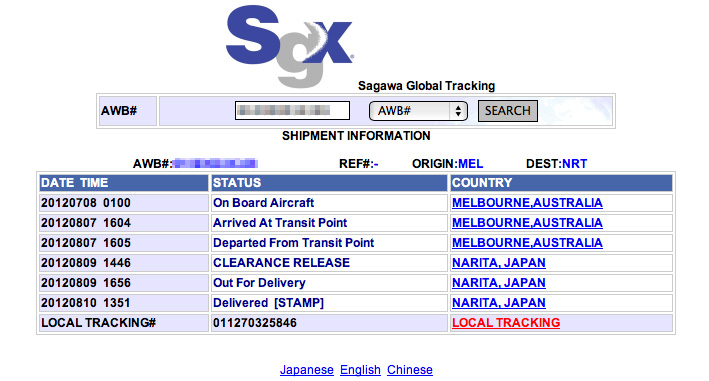Switch language to English
Viewport: 709px width, 381px height.
[360, 370]
